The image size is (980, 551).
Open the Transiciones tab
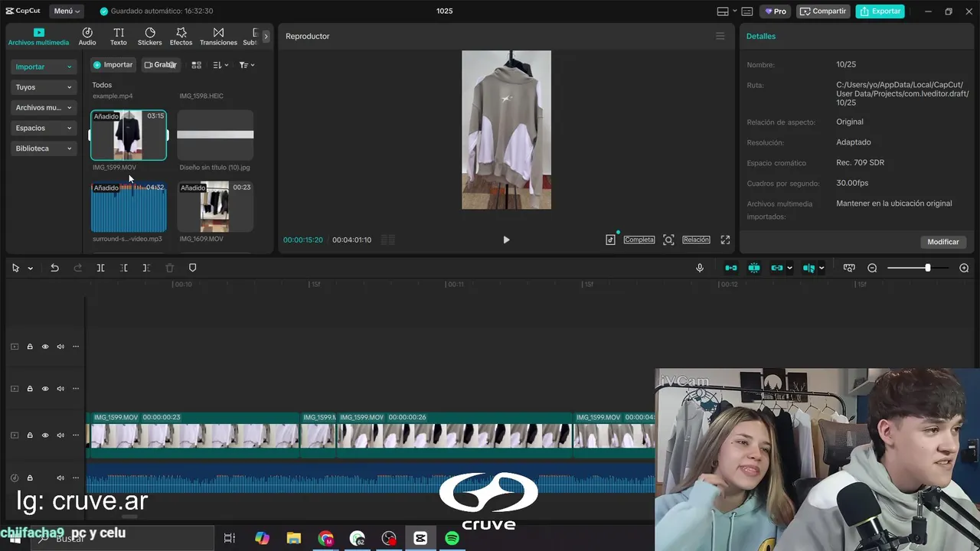click(218, 37)
